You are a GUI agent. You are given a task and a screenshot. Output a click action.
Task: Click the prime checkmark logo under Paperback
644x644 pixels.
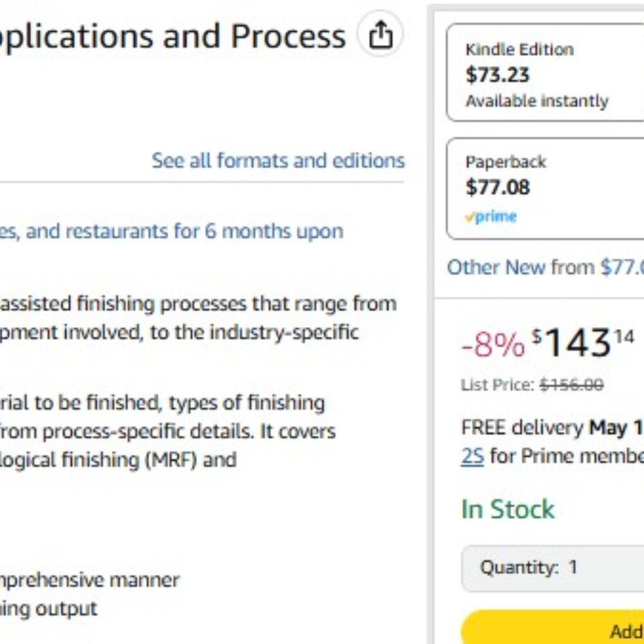(491, 216)
